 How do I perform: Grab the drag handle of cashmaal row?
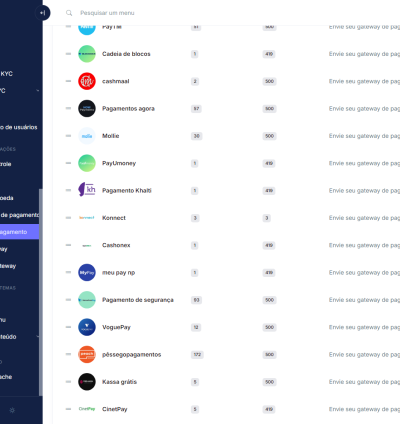click(68, 81)
